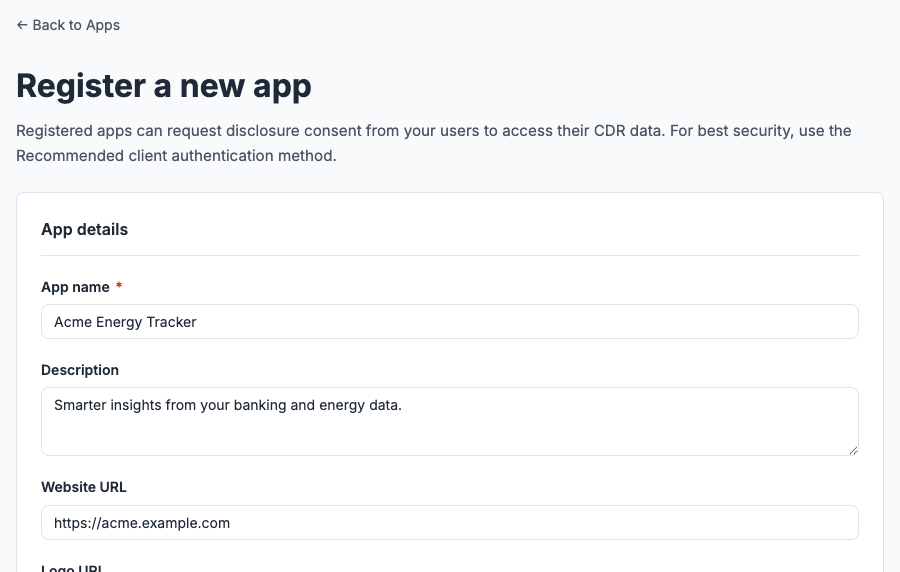Click the 'App name' field label

pyautogui.click(x=75, y=287)
